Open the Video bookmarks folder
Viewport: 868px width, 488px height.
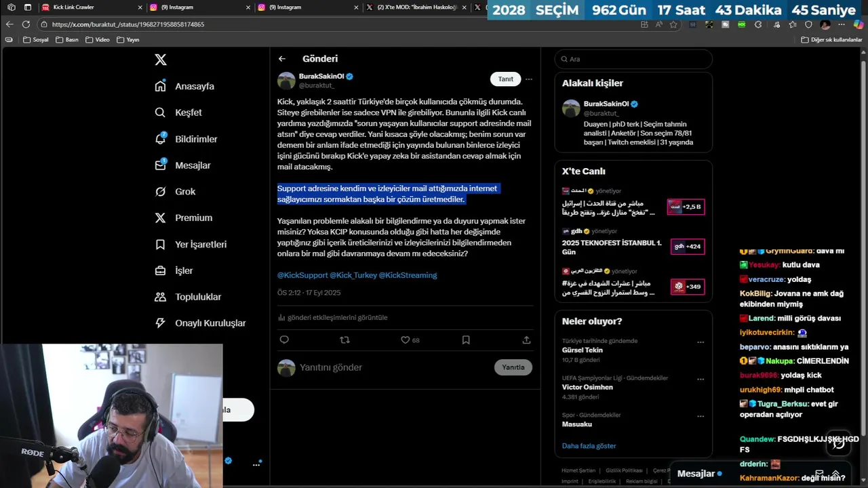tap(98, 40)
